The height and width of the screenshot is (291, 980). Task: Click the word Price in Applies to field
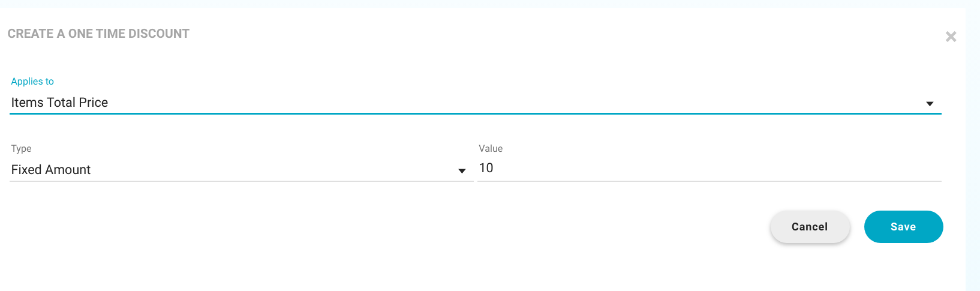[x=94, y=103]
